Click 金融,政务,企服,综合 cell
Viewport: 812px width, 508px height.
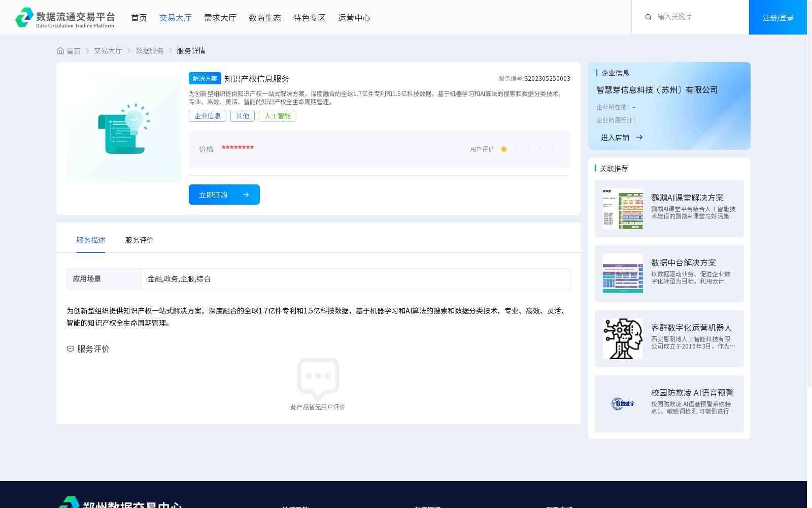[x=356, y=279]
